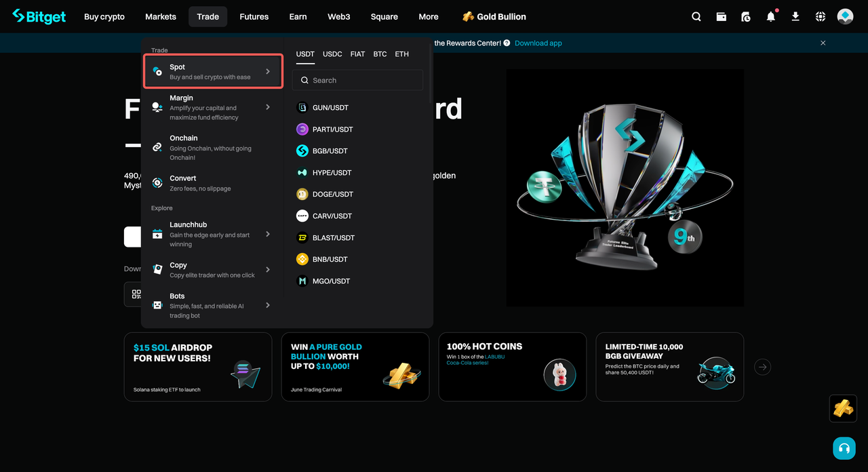The width and height of the screenshot is (868, 472).
Task: Open the customer support headset icon
Action: [x=844, y=448]
